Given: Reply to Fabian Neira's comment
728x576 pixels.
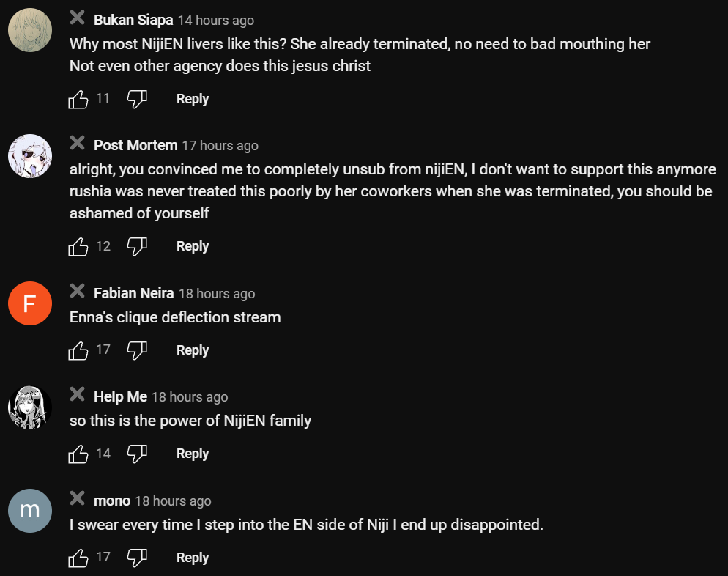Looking at the screenshot, I should tap(193, 350).
